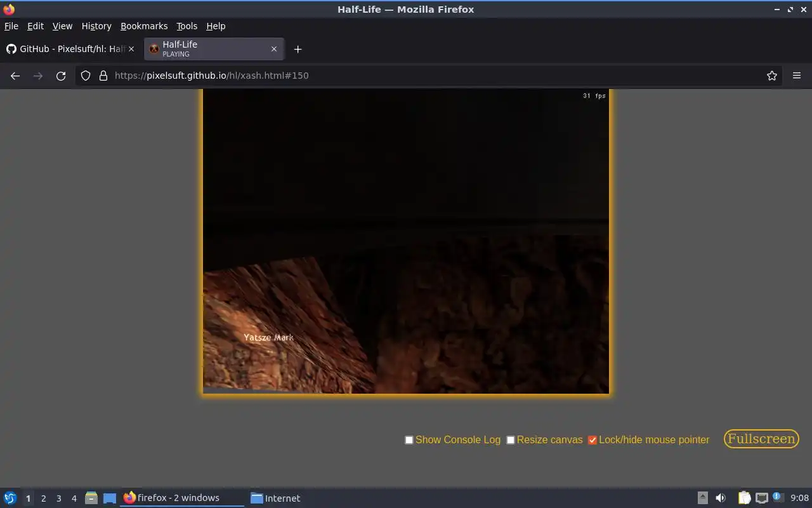Minimize the Firefox window

pos(777,9)
